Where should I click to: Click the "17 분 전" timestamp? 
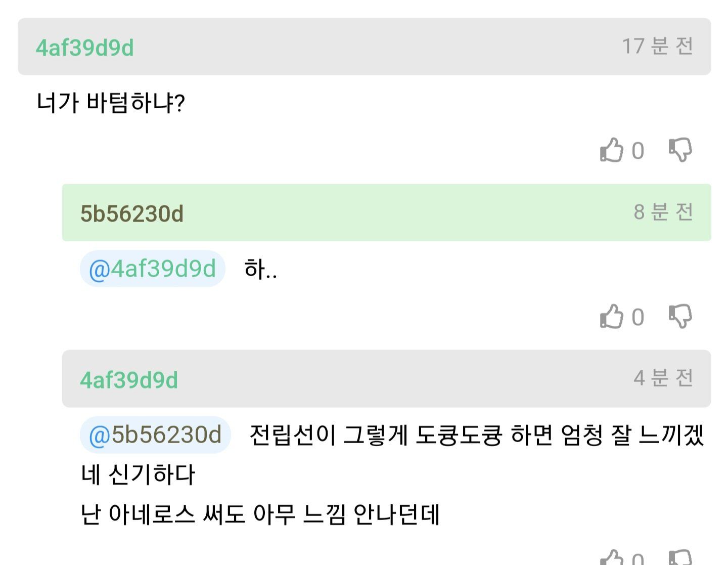tap(657, 47)
